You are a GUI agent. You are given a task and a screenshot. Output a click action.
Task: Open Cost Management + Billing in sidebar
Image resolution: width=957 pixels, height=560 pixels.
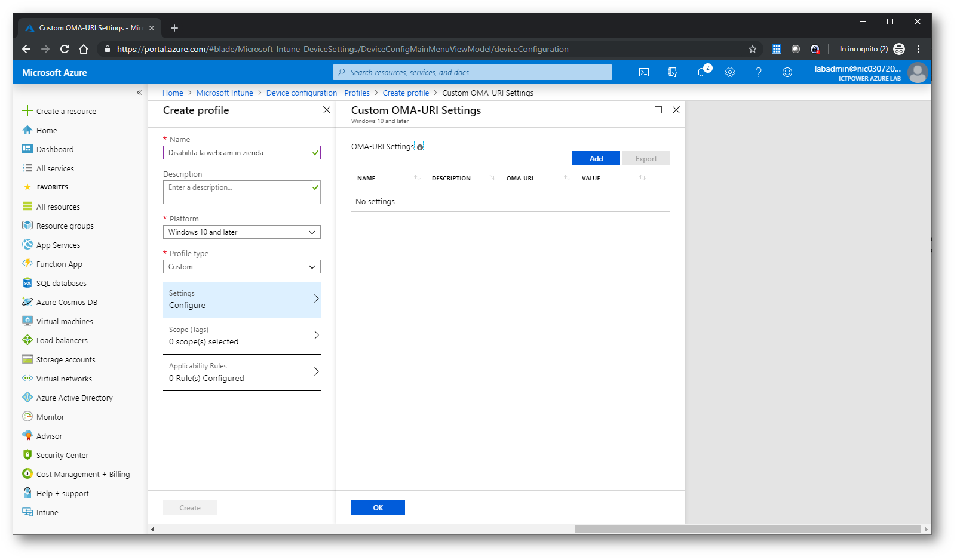pos(76,474)
